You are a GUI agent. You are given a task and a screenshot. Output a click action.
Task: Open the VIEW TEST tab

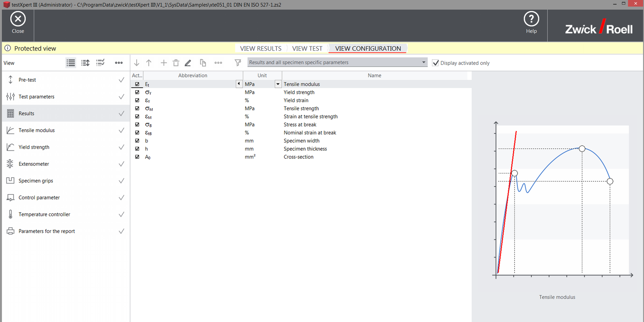(307, 48)
